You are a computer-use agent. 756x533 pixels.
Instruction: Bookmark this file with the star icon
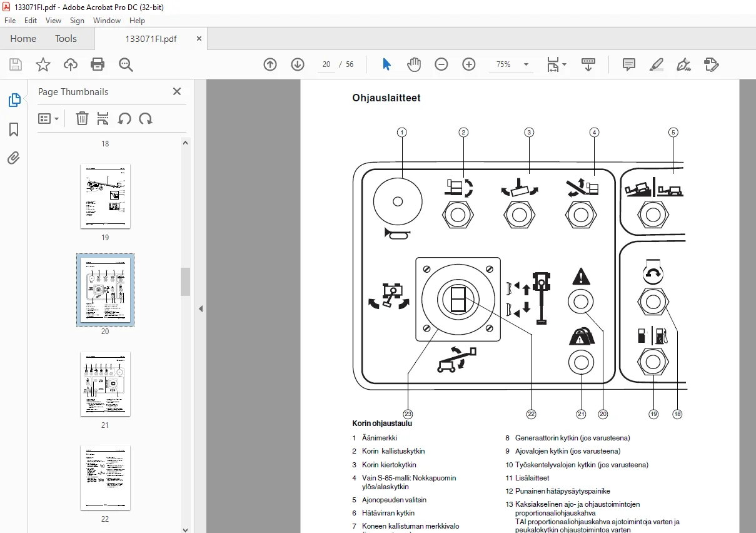coord(43,64)
